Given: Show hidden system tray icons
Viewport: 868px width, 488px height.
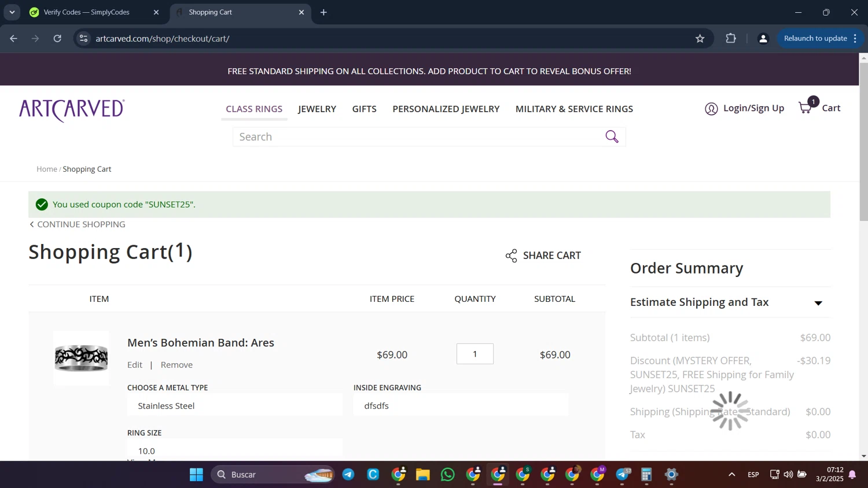Looking at the screenshot, I should [732, 475].
